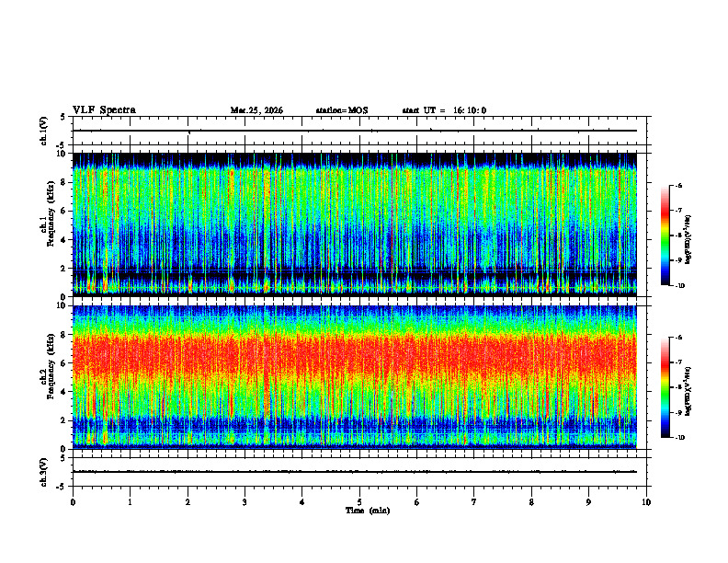The width and height of the screenshot is (728, 563).
Task: Click the ch.1 colorbar log(PSD) units label
Action: (688, 240)
